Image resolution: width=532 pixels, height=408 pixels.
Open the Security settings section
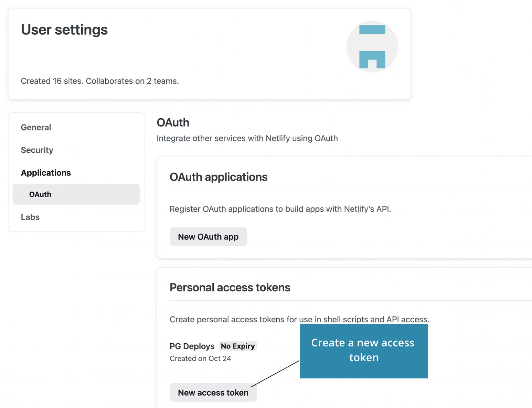[37, 150]
